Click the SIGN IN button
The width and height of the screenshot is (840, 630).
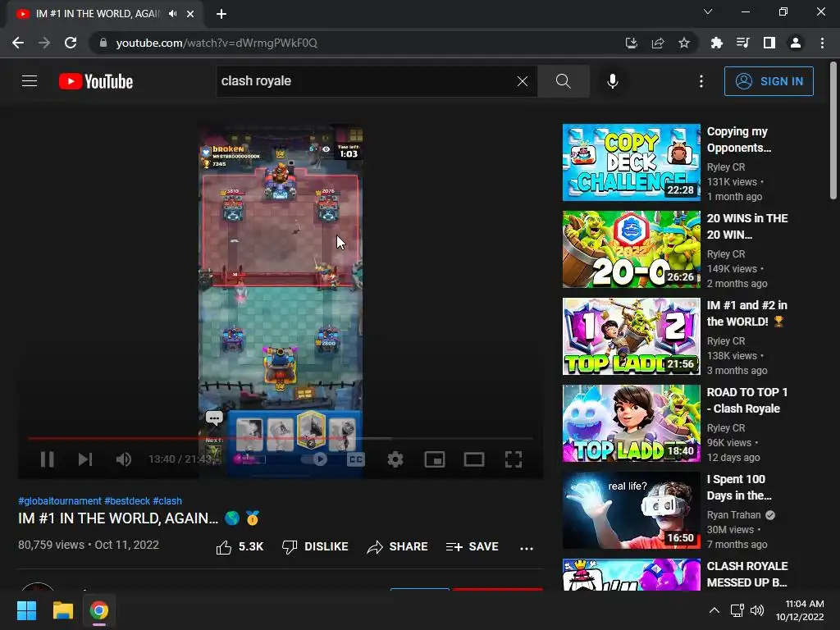click(769, 81)
